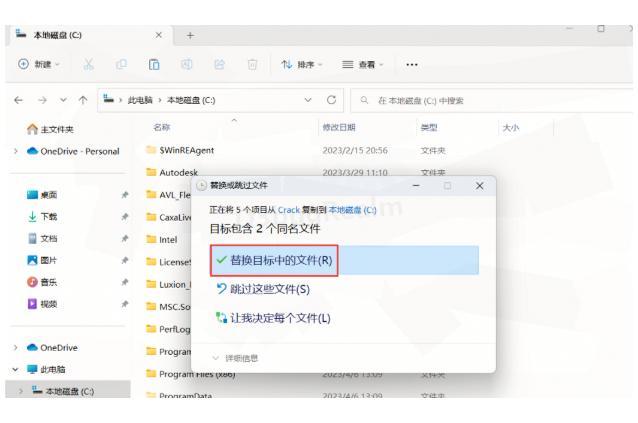The image size is (638, 423).
Task: Click the Copy icon in toolbar
Action: 121,64
